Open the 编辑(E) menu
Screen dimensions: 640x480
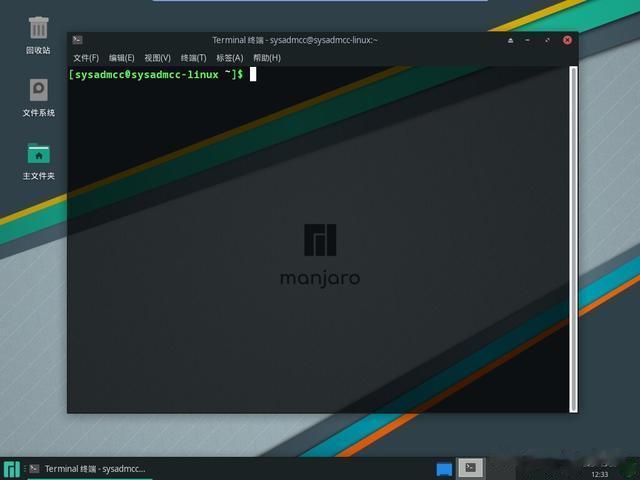tap(122, 58)
